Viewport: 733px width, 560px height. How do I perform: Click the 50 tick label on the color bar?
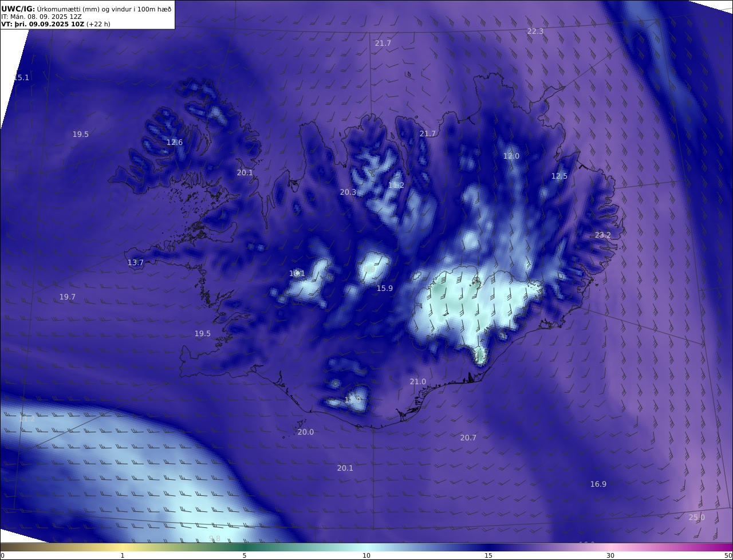tap(728, 555)
